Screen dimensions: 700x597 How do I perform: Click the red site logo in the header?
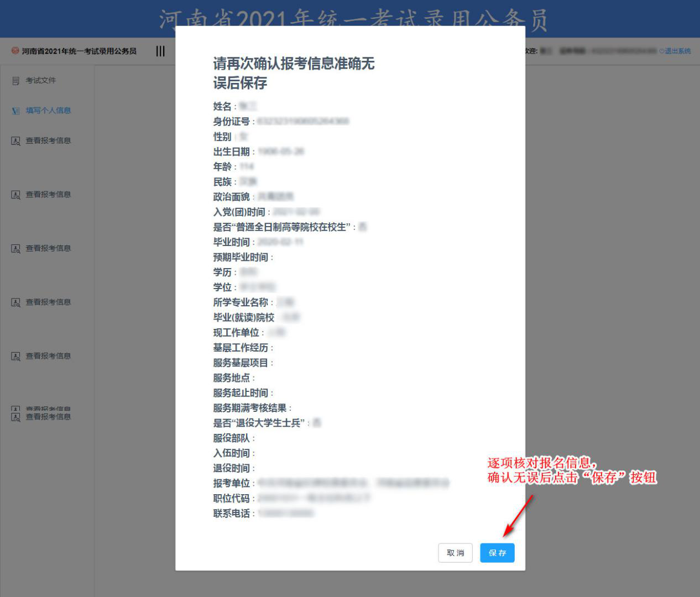[x=15, y=51]
